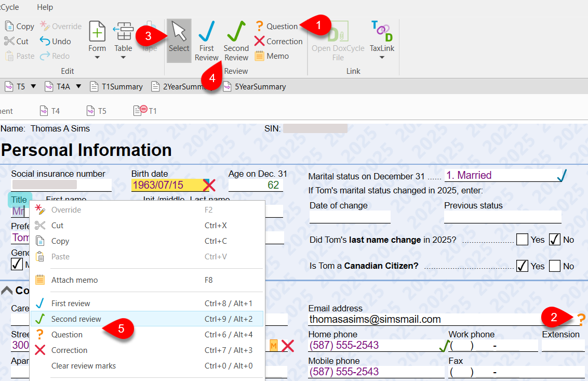Screen dimensions: 588x381
Task: Collapse the section with the chevron above Care of
Action: pos(7,291)
